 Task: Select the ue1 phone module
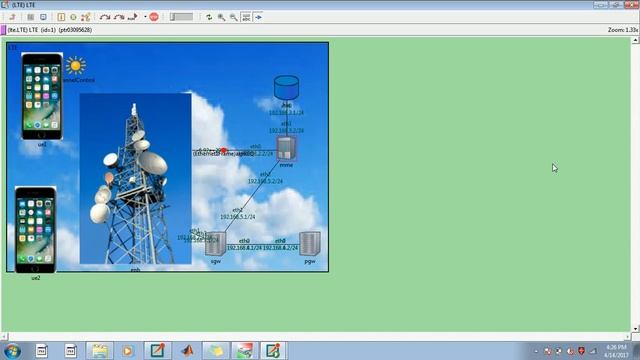coord(42,96)
